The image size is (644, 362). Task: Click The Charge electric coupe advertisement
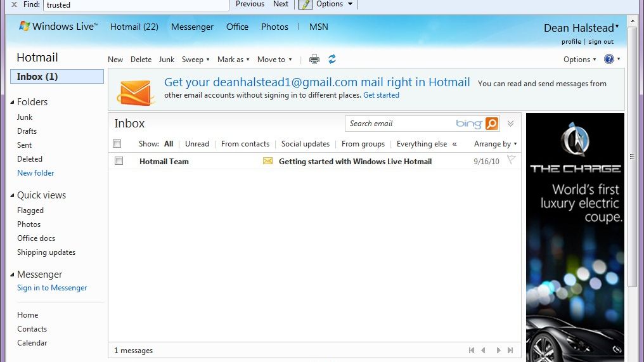[575, 238]
